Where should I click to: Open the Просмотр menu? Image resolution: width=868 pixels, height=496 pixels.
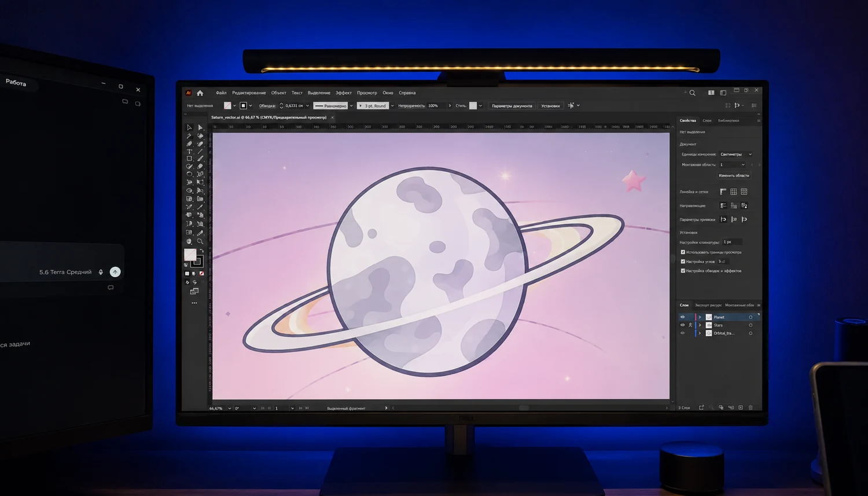pyautogui.click(x=367, y=93)
